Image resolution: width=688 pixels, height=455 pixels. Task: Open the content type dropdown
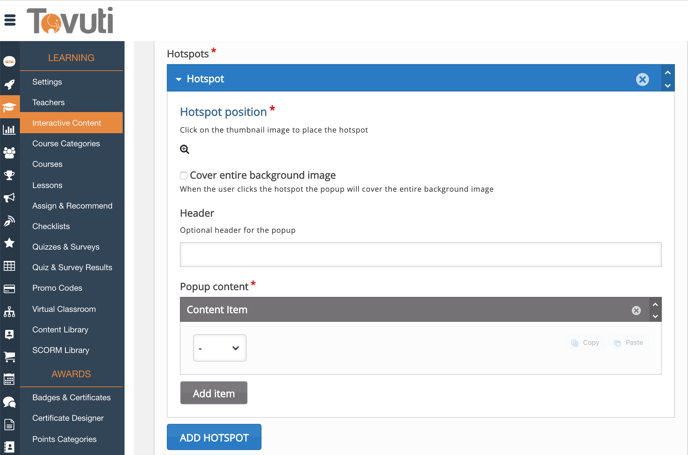[219, 348]
